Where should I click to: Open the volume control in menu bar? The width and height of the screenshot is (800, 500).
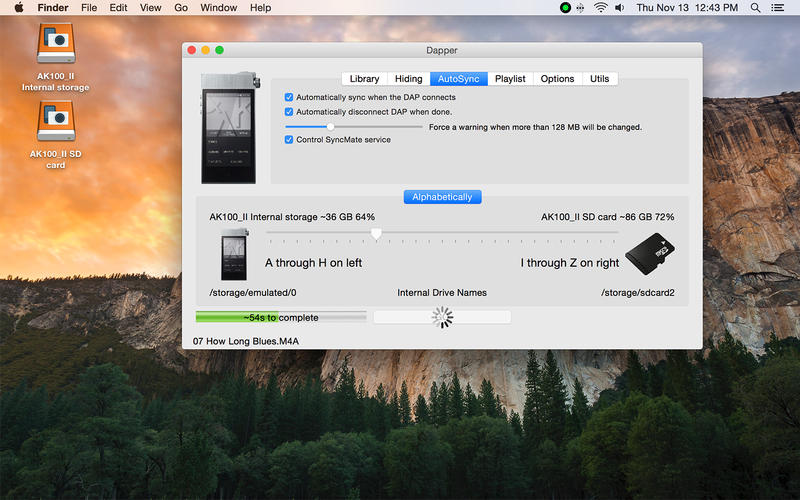point(619,8)
